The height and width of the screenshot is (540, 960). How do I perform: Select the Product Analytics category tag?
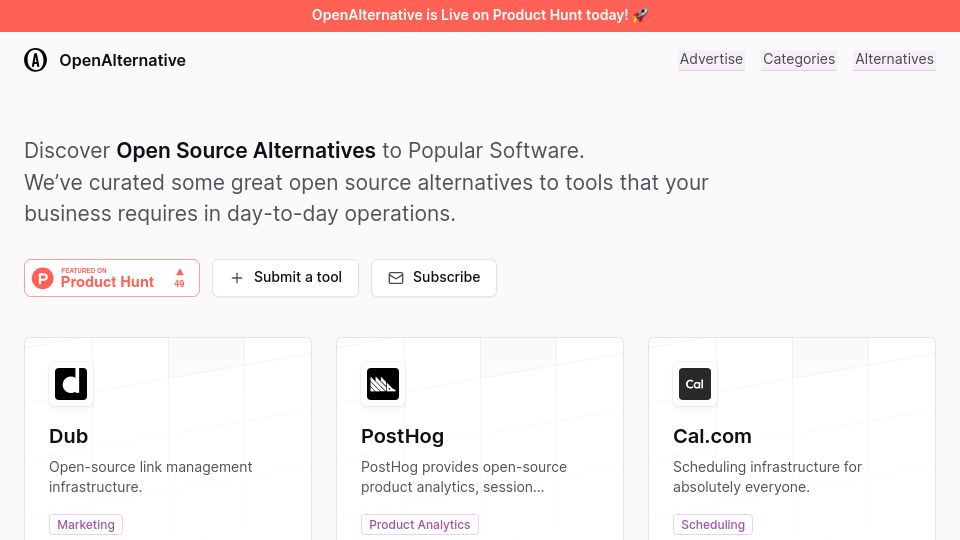point(419,525)
